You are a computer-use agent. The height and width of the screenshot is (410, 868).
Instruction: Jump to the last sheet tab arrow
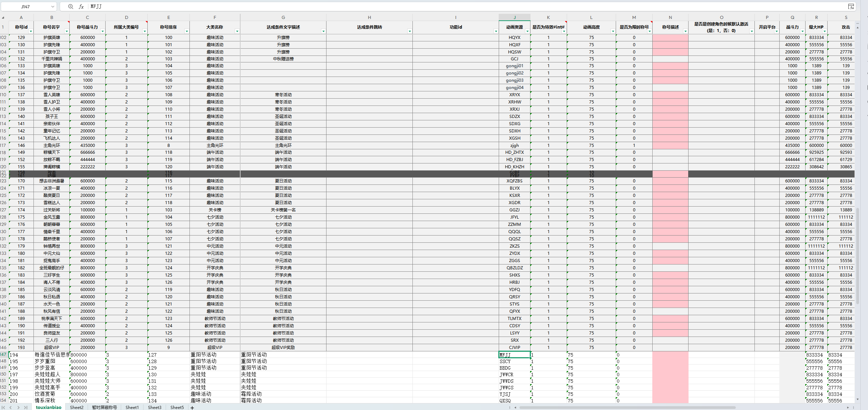point(26,408)
